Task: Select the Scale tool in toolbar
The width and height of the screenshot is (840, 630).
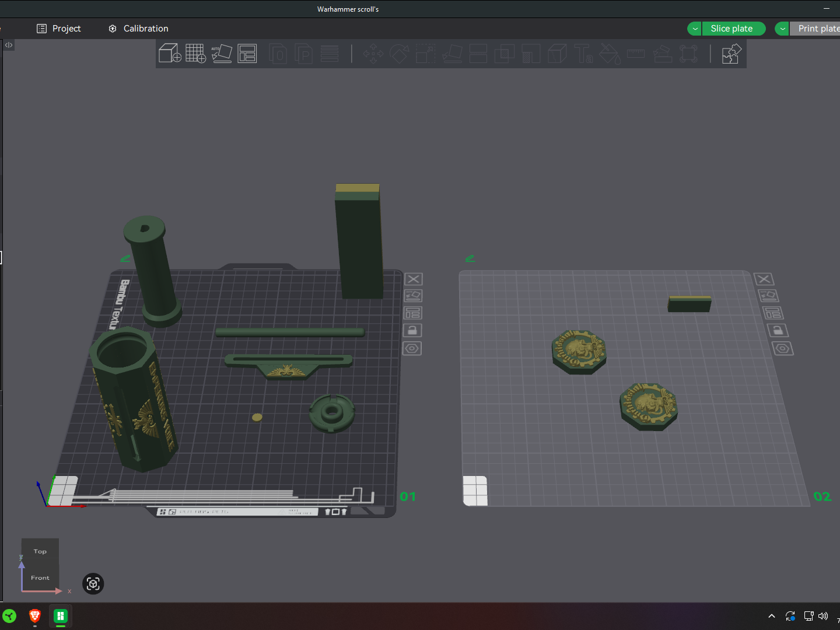Action: tap(426, 54)
